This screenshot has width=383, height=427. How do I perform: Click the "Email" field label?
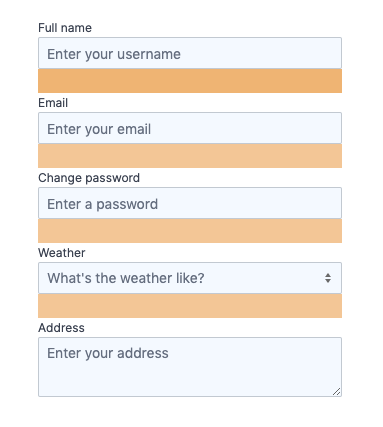point(53,103)
